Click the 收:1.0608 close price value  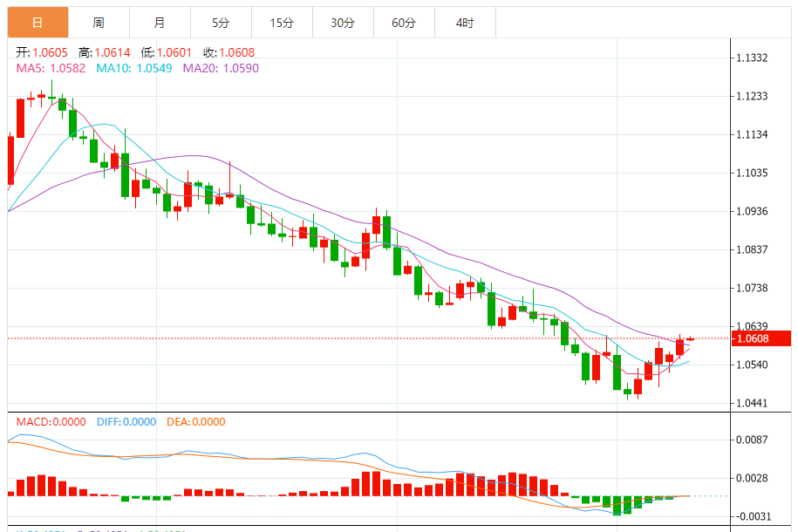(x=229, y=52)
